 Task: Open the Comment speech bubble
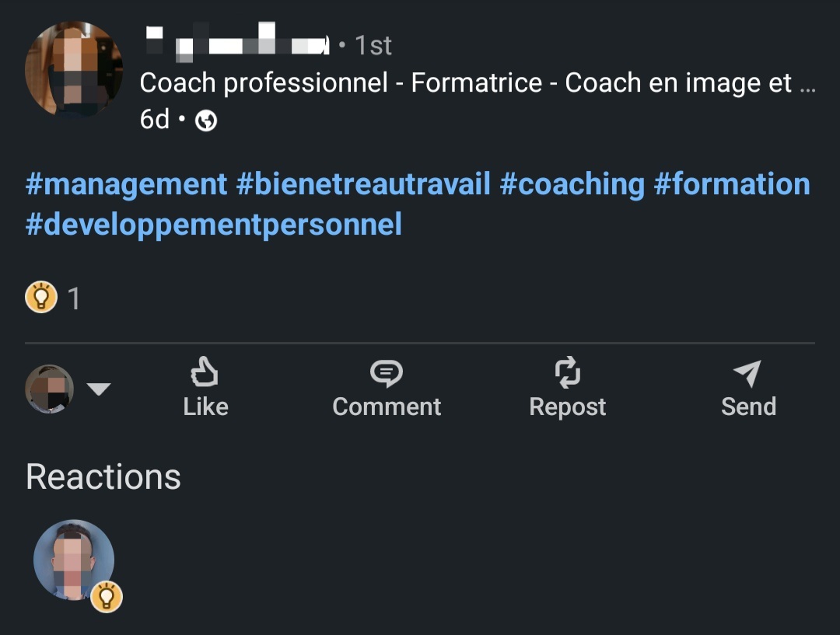tap(386, 374)
